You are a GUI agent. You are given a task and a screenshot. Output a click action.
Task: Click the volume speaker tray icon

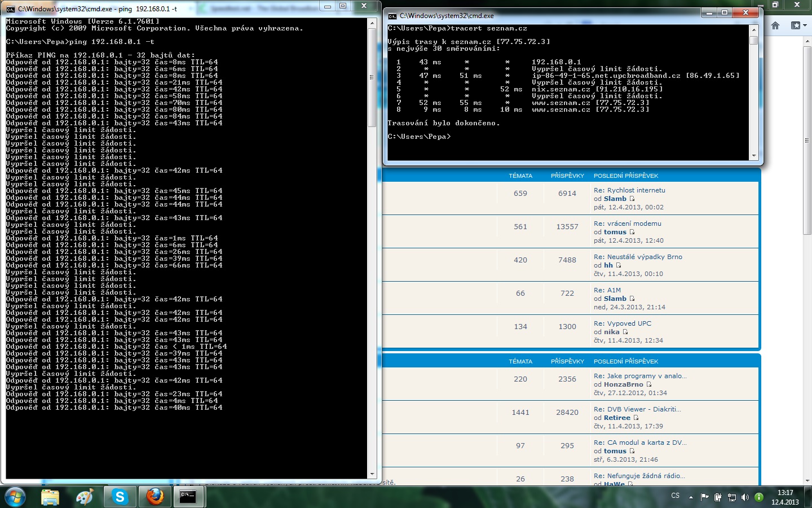(745, 497)
